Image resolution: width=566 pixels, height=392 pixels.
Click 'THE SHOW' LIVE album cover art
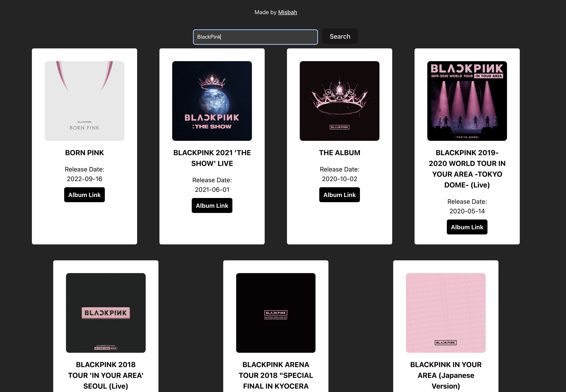pyautogui.click(x=212, y=101)
